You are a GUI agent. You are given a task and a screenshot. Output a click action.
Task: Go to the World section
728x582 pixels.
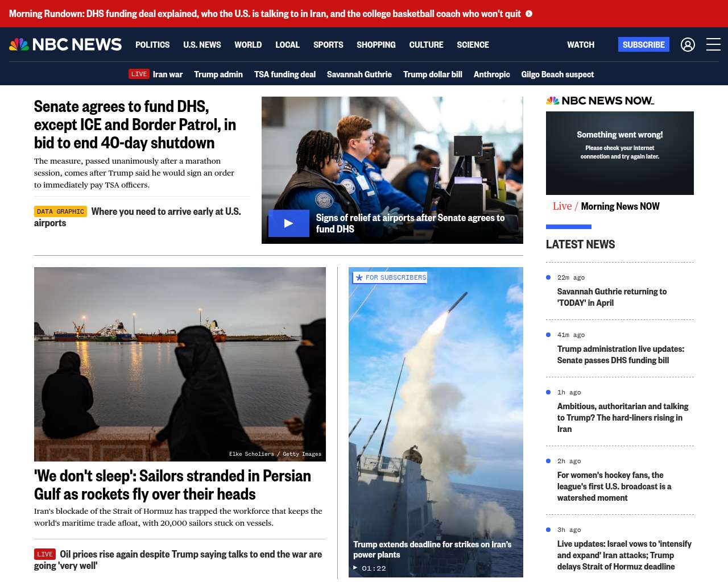(x=248, y=44)
